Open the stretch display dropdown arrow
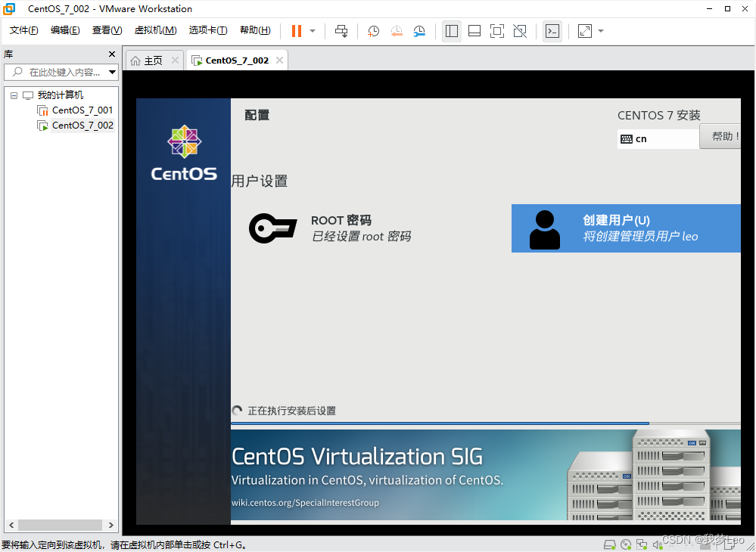756x552 pixels. pos(601,31)
